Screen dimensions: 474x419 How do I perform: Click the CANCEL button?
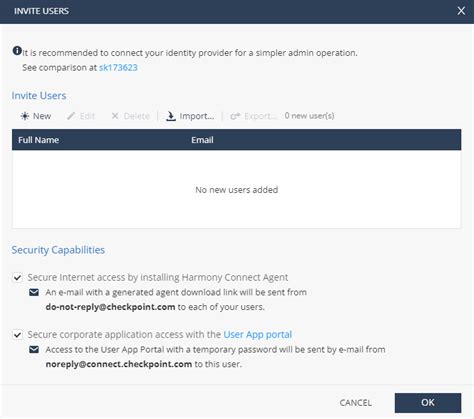356,403
